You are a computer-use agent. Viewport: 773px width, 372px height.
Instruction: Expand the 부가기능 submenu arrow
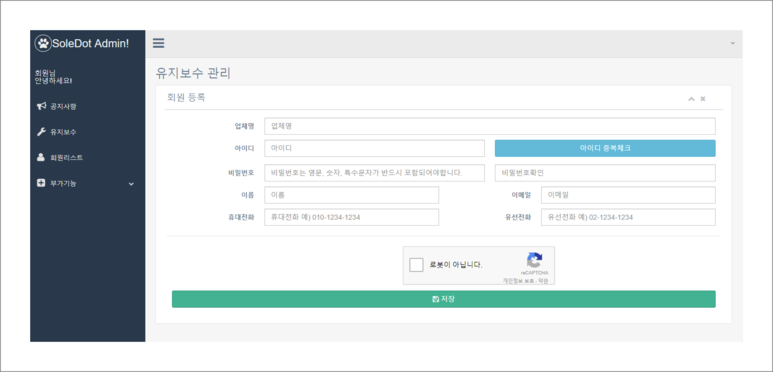[x=131, y=184]
